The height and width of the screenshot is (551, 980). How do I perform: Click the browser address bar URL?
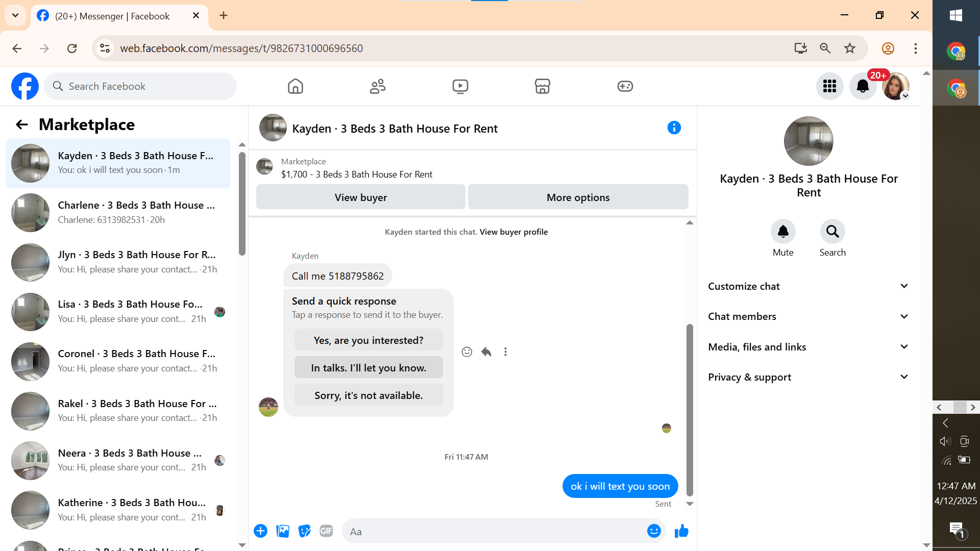(241, 48)
